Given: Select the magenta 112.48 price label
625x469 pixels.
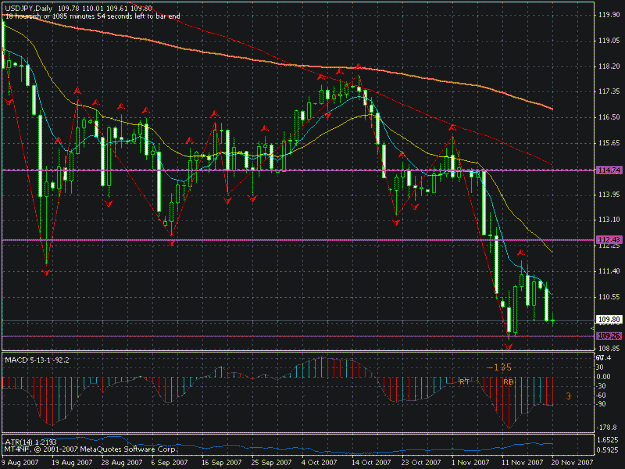Looking at the screenshot, I should (x=609, y=239).
